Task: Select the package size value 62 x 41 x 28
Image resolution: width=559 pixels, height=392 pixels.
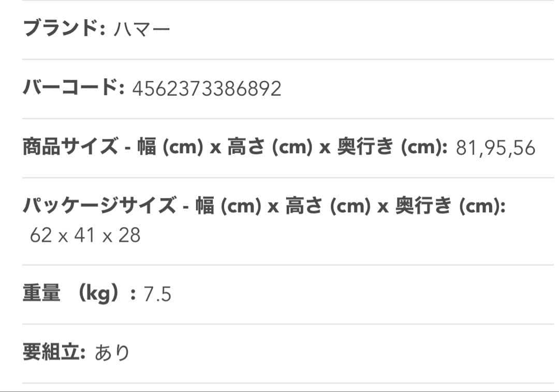Action: pyautogui.click(x=85, y=236)
